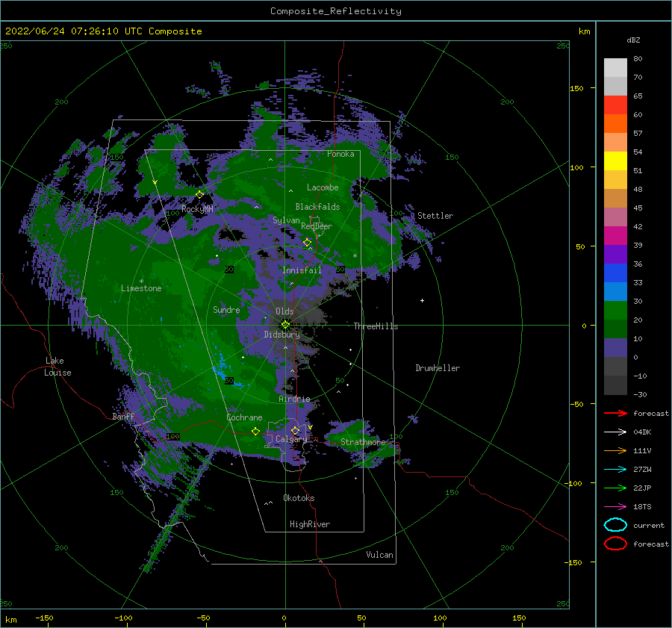Image resolution: width=672 pixels, height=628 pixels.
Task: Select the light gray 70-80 dBZ swatch
Action: (615, 68)
